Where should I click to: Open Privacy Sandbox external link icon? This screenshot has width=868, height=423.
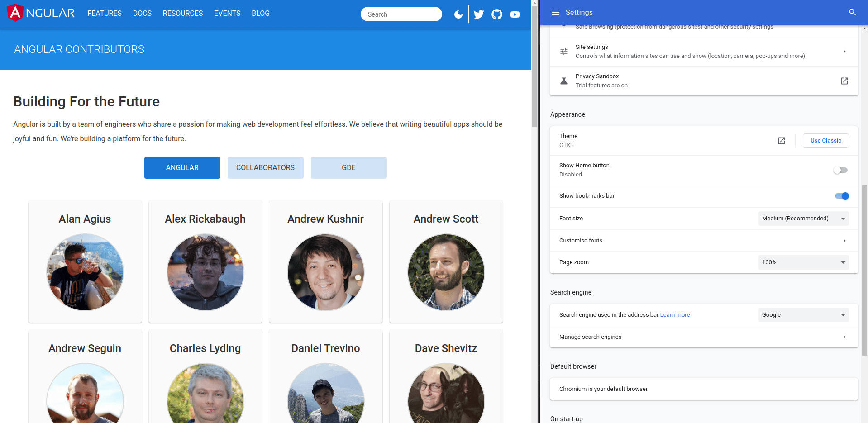click(844, 81)
